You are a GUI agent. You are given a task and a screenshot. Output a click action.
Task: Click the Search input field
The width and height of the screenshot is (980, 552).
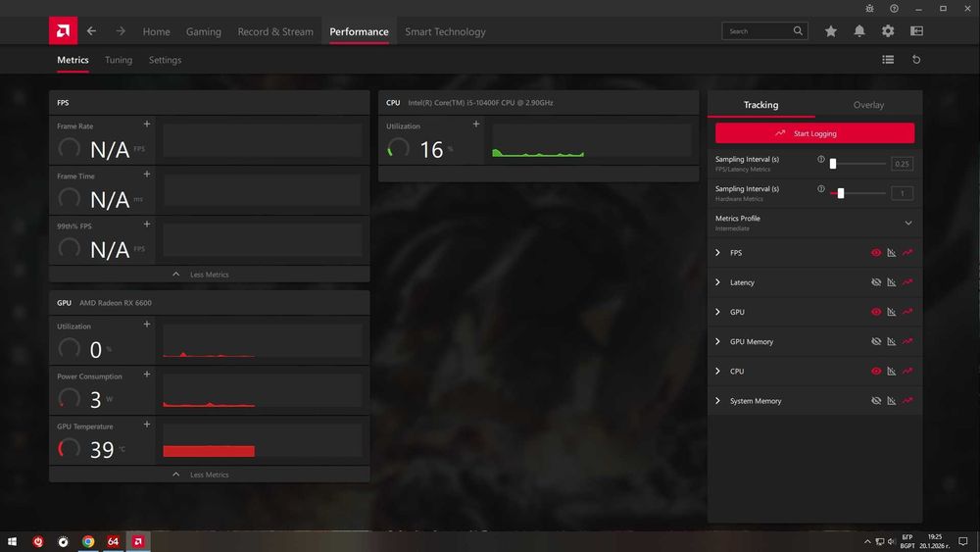[x=765, y=31]
